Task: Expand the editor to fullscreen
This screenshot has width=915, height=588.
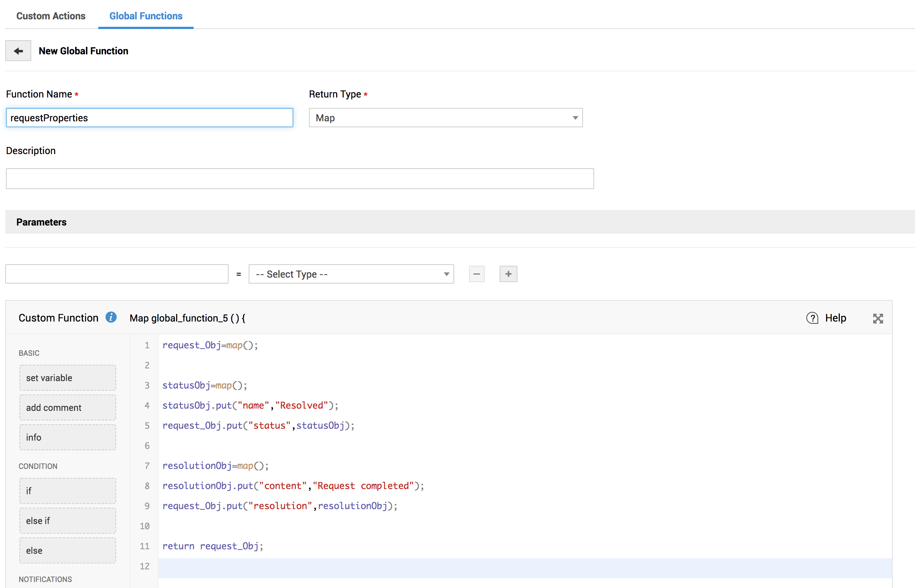Action: 877,319
